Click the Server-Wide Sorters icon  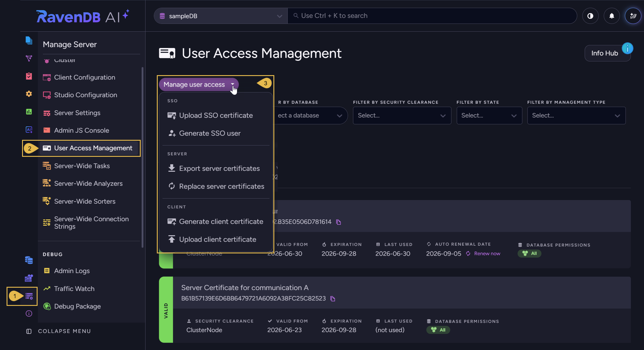click(x=47, y=201)
